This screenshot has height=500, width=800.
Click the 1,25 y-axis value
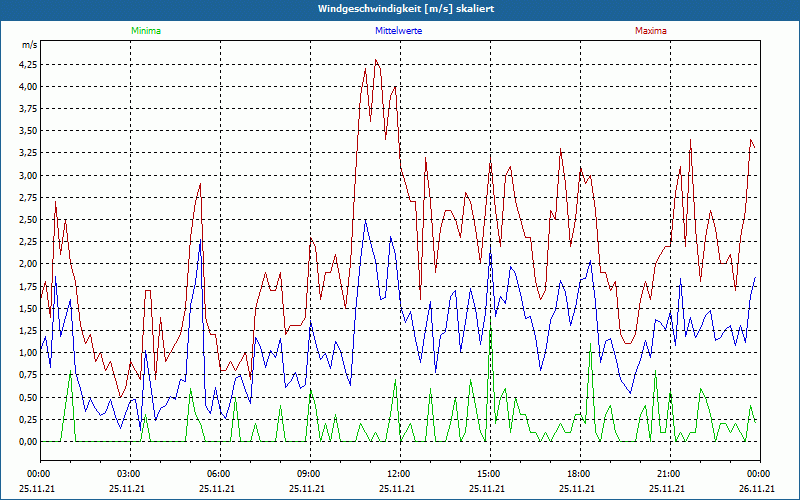[28, 331]
